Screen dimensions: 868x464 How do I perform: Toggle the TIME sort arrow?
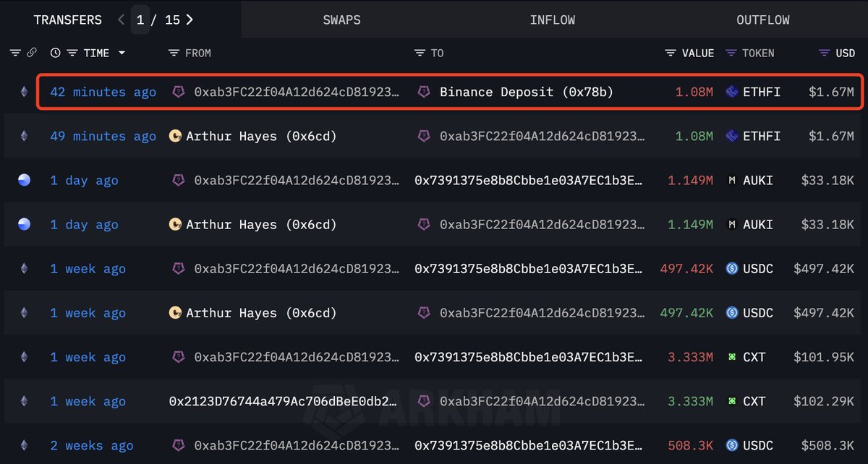[122, 53]
